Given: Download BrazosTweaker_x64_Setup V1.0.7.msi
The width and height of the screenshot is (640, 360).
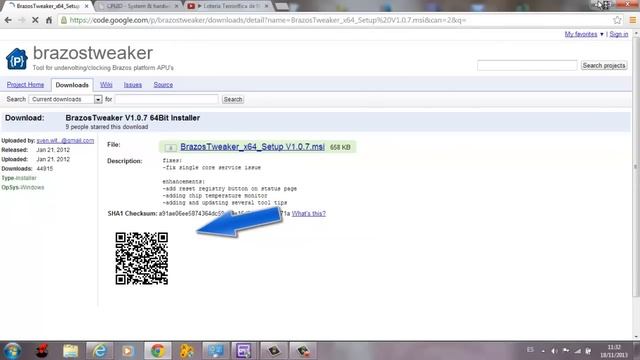Looking at the screenshot, I should click(252, 147).
